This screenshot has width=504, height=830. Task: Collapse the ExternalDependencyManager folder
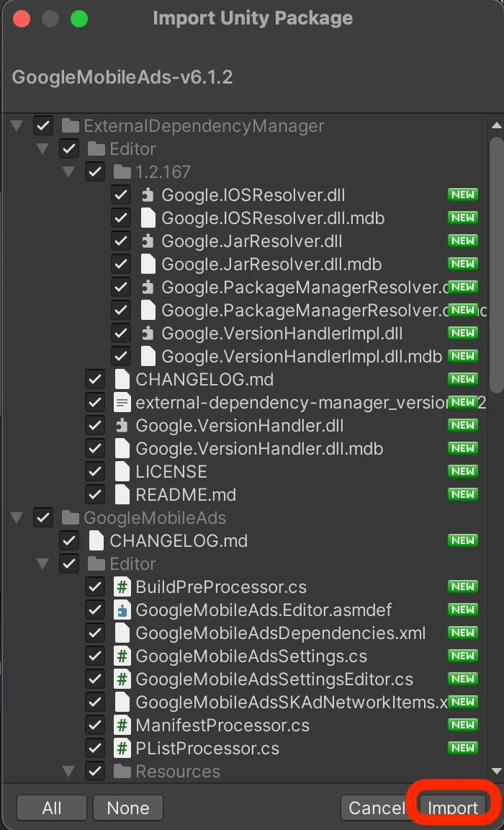click(17, 126)
